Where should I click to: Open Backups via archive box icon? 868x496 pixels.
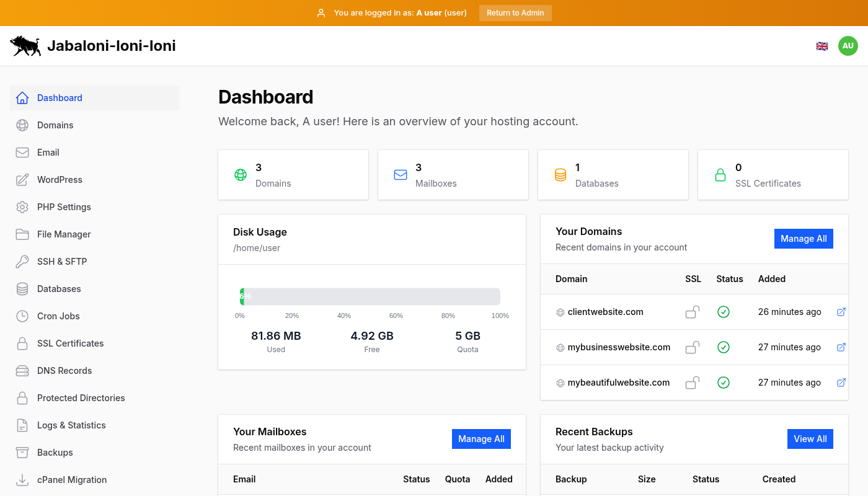[x=22, y=452]
